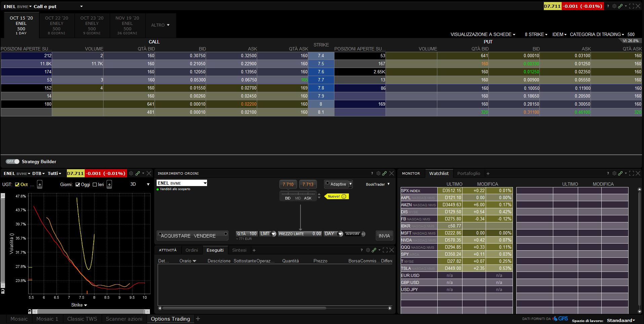
Task: Select the OCT 22 '20 expiry tab
Action: click(56, 25)
